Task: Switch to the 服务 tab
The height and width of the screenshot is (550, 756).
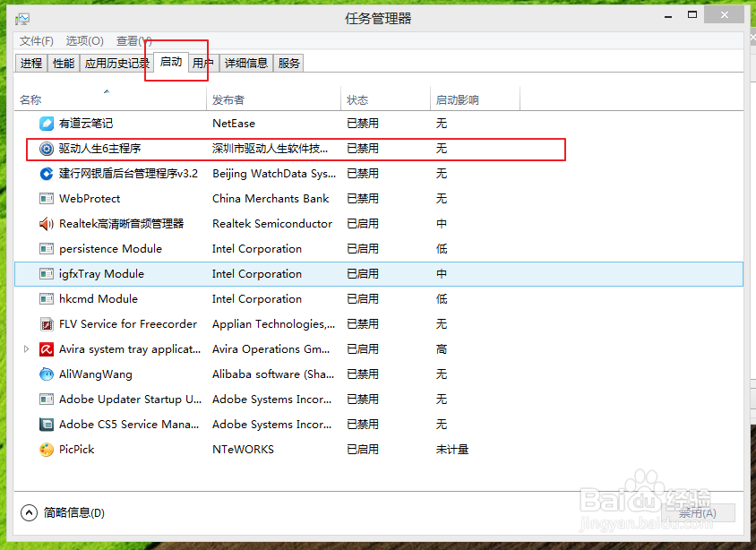Action: (x=288, y=63)
